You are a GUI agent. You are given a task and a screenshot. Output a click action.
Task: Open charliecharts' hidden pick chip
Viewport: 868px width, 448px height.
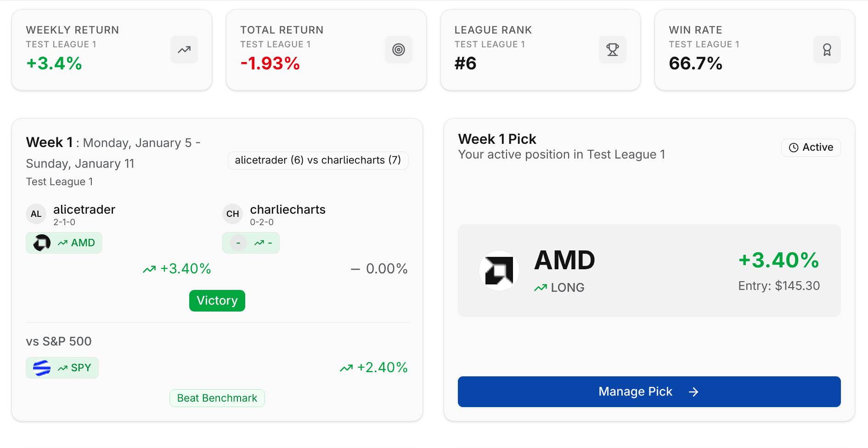point(251,243)
